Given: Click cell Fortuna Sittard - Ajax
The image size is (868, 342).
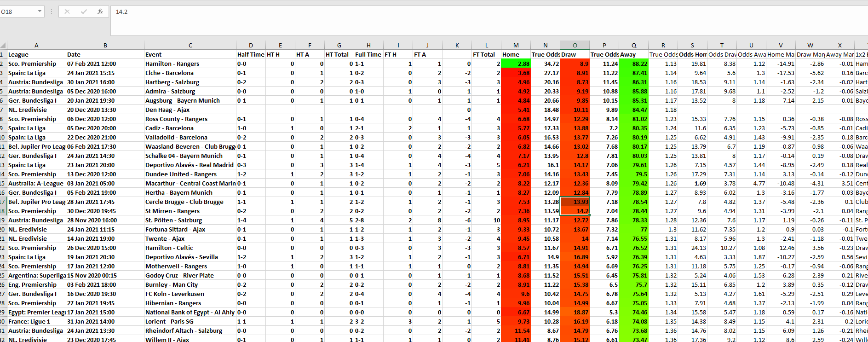Looking at the screenshot, I should 190,229.
